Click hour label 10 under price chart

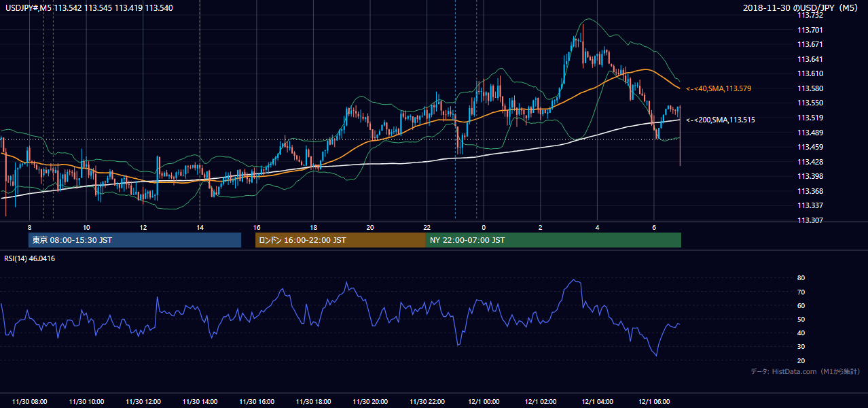coord(86,226)
